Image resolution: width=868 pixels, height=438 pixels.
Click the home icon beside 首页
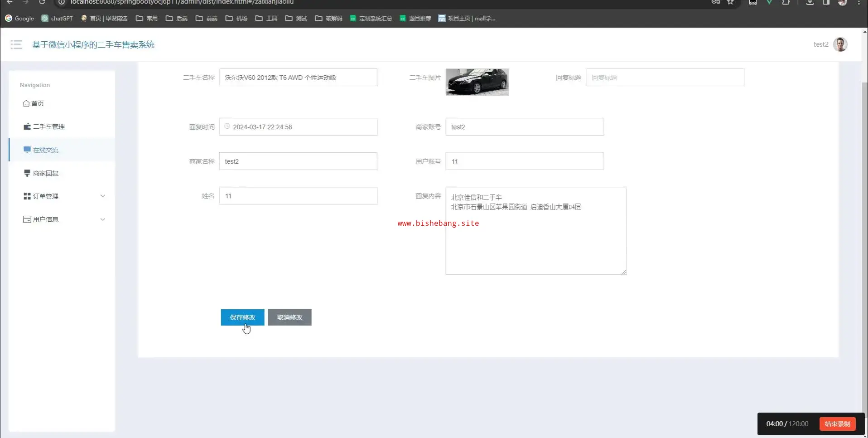pos(26,103)
